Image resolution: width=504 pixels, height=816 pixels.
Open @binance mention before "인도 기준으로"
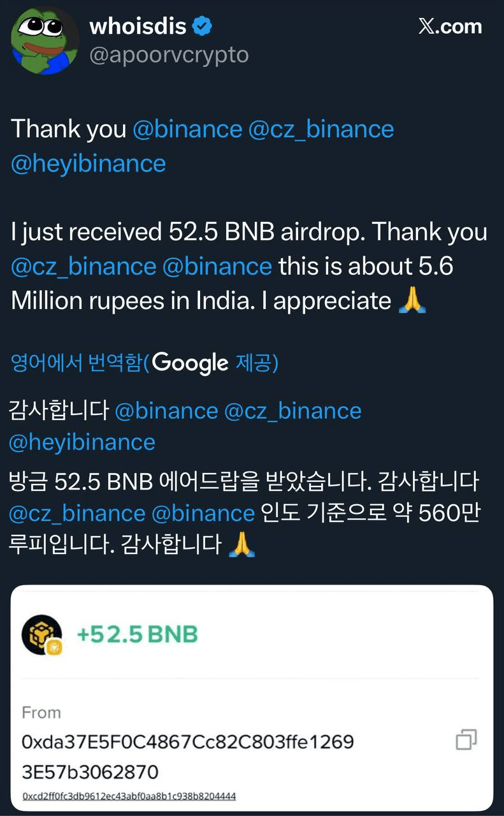[203, 513]
